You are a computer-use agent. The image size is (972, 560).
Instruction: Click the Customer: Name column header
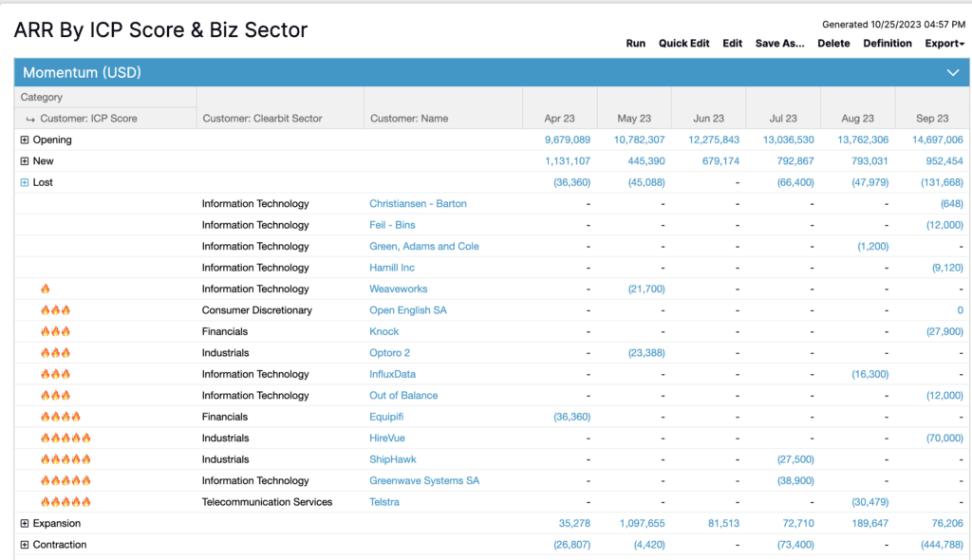(x=409, y=119)
